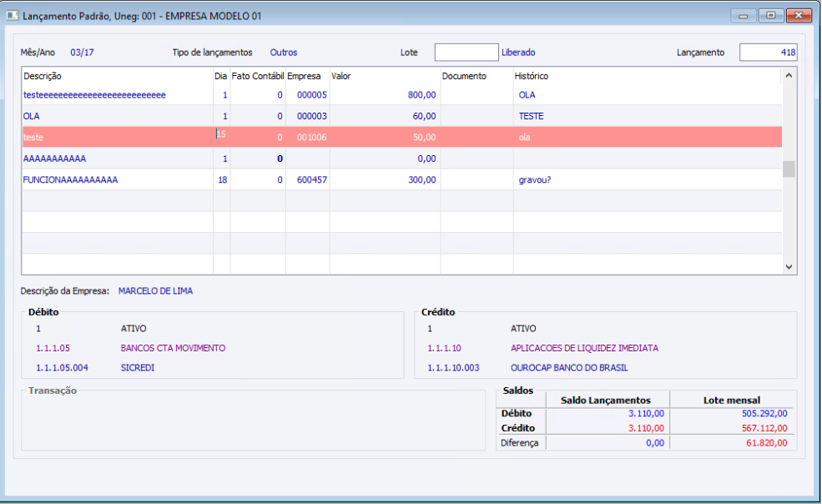The height and width of the screenshot is (504, 822).
Task: Select the AAAAAAAAAAA entry row
Action: (x=401, y=159)
